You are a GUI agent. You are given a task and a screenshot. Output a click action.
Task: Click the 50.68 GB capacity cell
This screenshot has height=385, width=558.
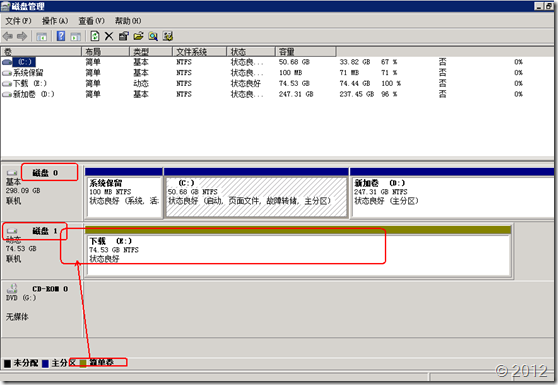tap(294, 62)
